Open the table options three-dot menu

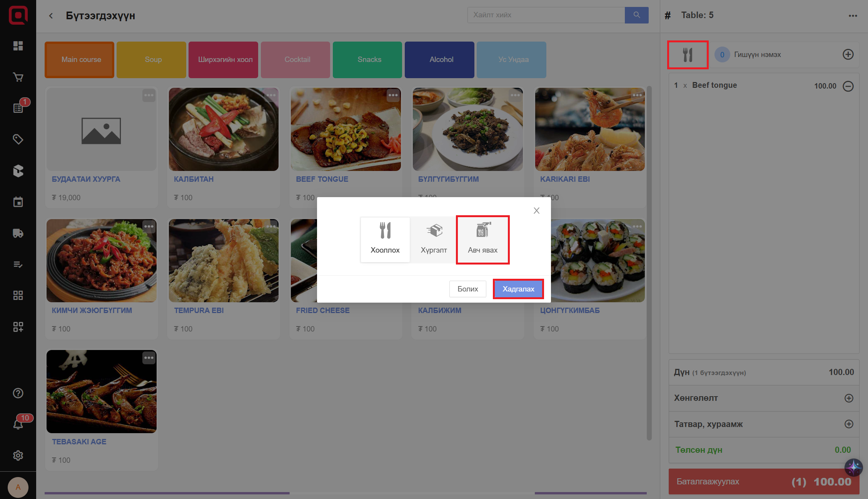click(853, 16)
